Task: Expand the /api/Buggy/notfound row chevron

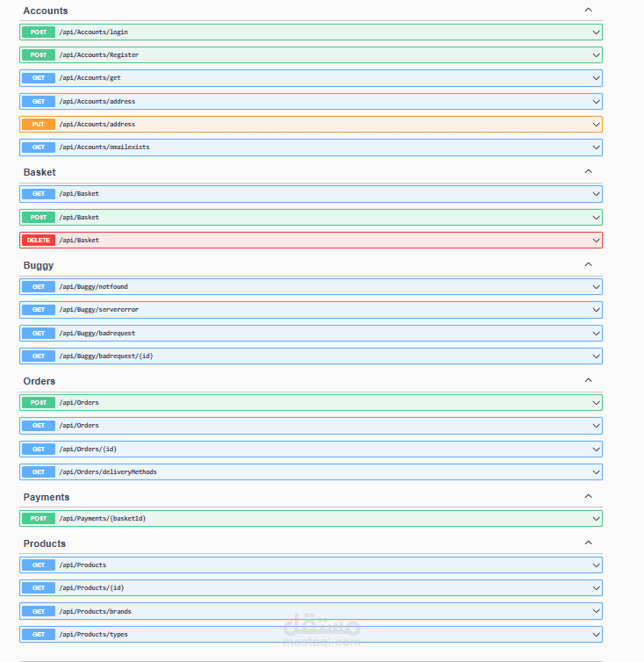Action: point(596,287)
